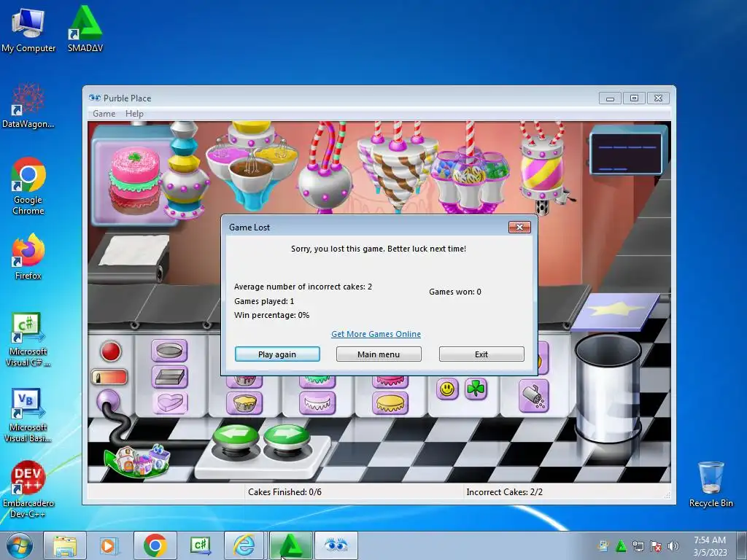
Task: Select the SMADAV desktop icon
Action: 85,29
